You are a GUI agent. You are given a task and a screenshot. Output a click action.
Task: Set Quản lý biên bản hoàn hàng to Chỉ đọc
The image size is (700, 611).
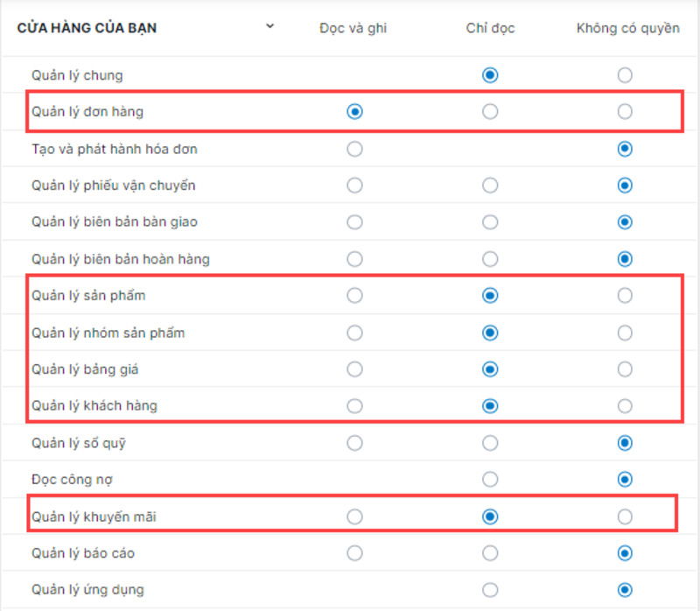click(492, 258)
